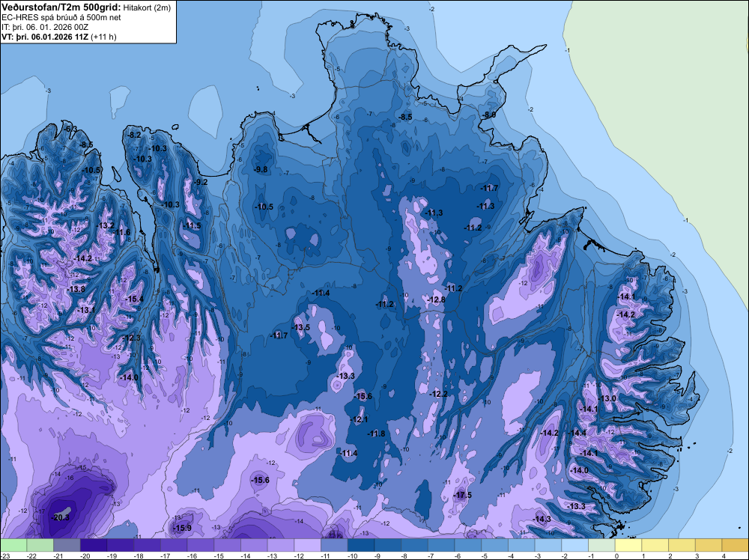The width and height of the screenshot is (749, 560).
Task: Click the -6.3 temperature label
Action: (x=70, y=129)
